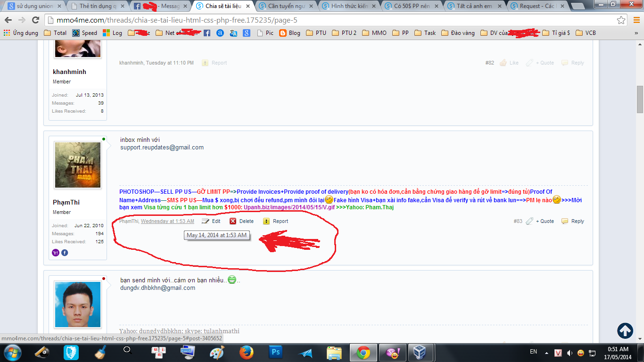644x362 pixels.
Task: Report khanhminh's post #82
Action: click(x=215, y=63)
